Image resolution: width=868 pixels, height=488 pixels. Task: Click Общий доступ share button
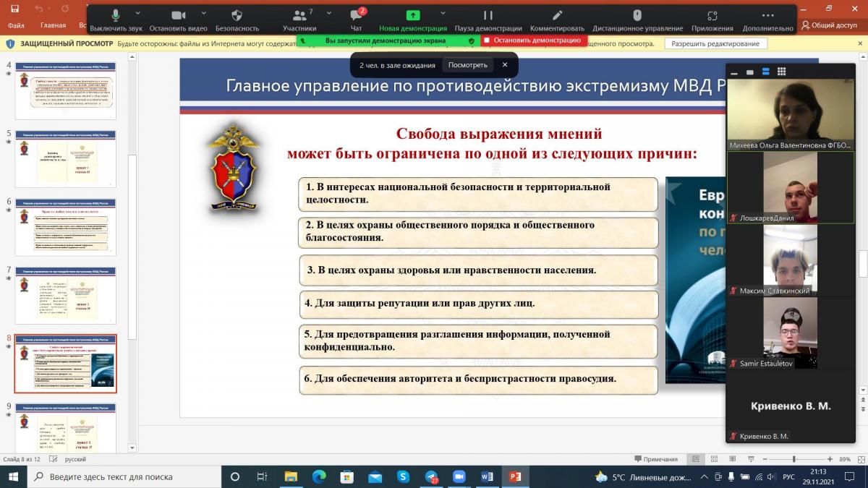click(x=829, y=25)
